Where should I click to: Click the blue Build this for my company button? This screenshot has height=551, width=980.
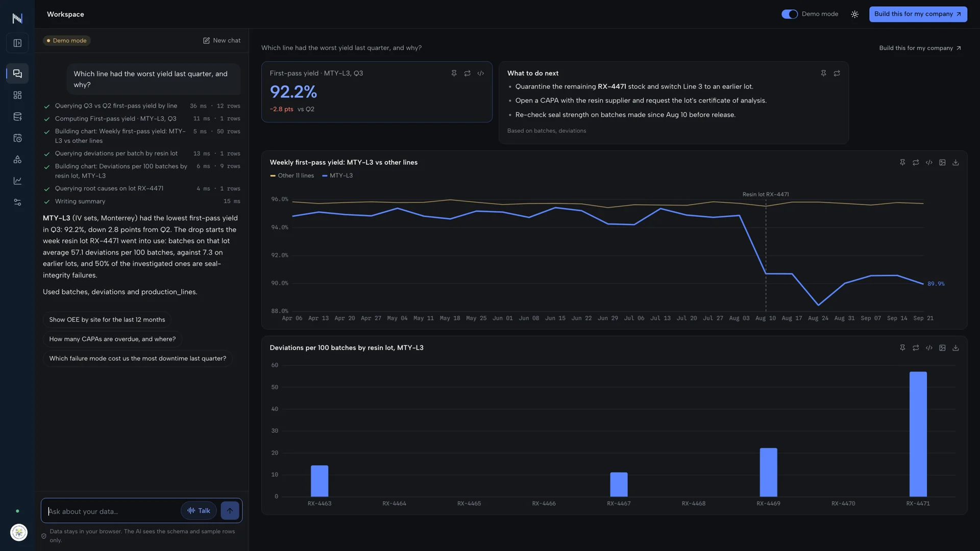(918, 14)
